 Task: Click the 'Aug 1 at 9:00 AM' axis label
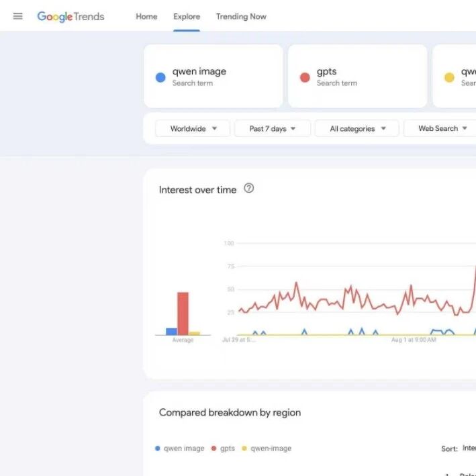click(x=414, y=340)
